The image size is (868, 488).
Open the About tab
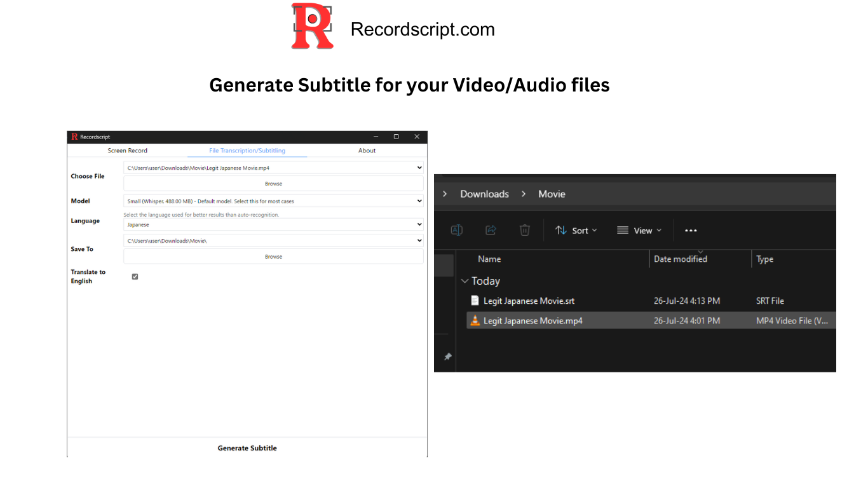point(367,151)
